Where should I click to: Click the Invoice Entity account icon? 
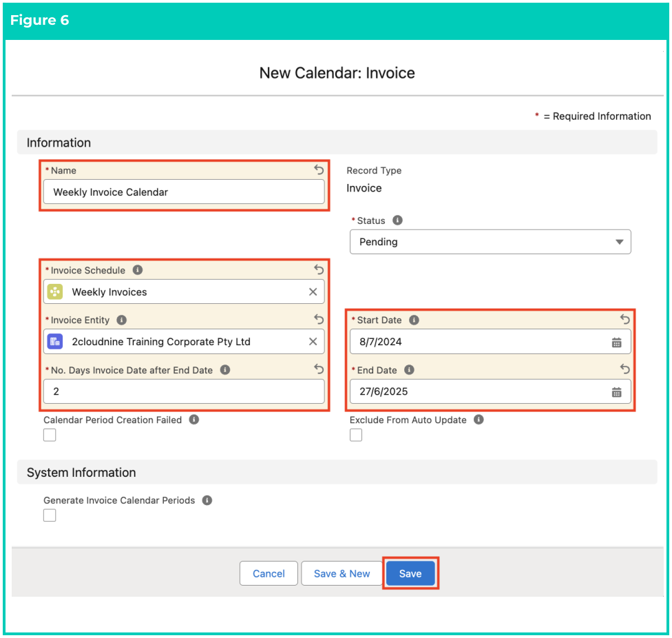tap(55, 342)
